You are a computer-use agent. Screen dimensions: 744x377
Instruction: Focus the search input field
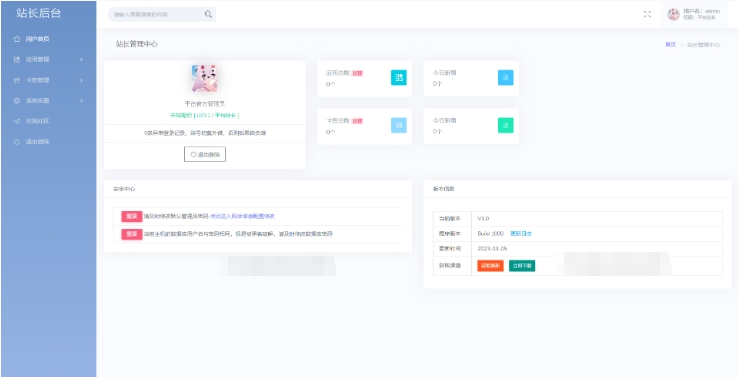point(157,14)
